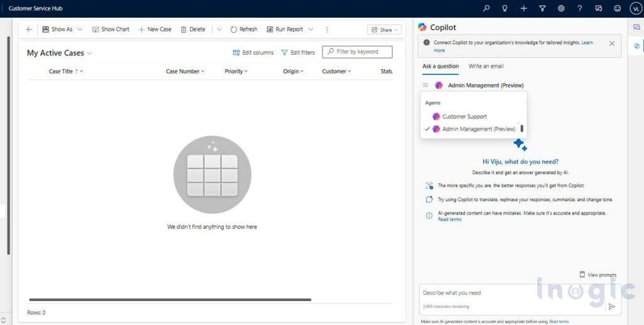Switch to the Write an email tab
644x325 pixels.
(x=486, y=66)
